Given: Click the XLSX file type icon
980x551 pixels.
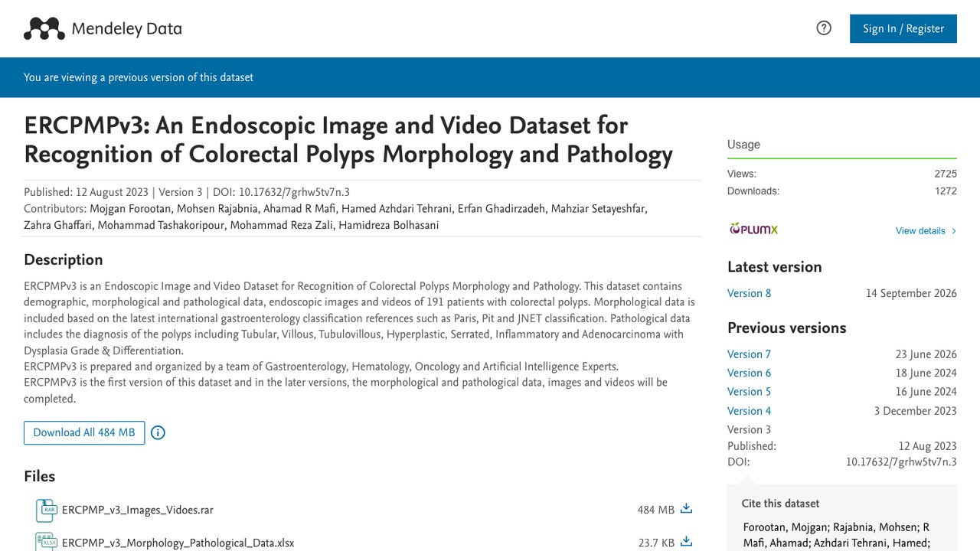Looking at the screenshot, I should click(x=47, y=542).
